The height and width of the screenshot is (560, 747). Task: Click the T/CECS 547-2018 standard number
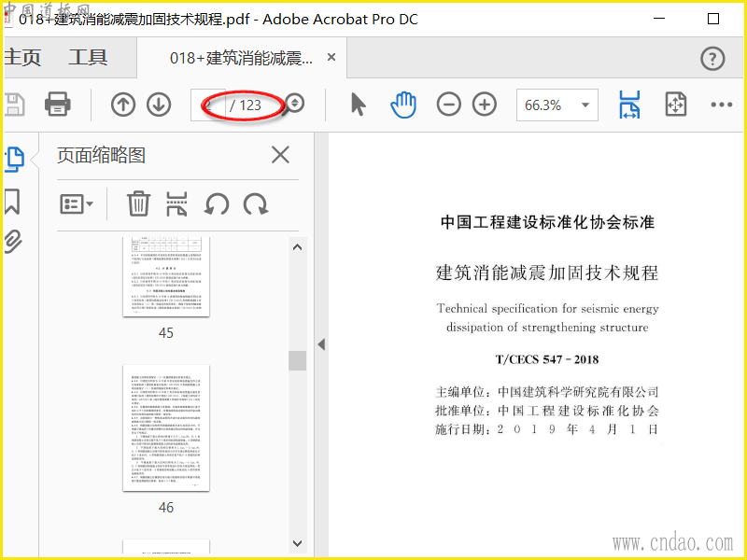pyautogui.click(x=547, y=359)
